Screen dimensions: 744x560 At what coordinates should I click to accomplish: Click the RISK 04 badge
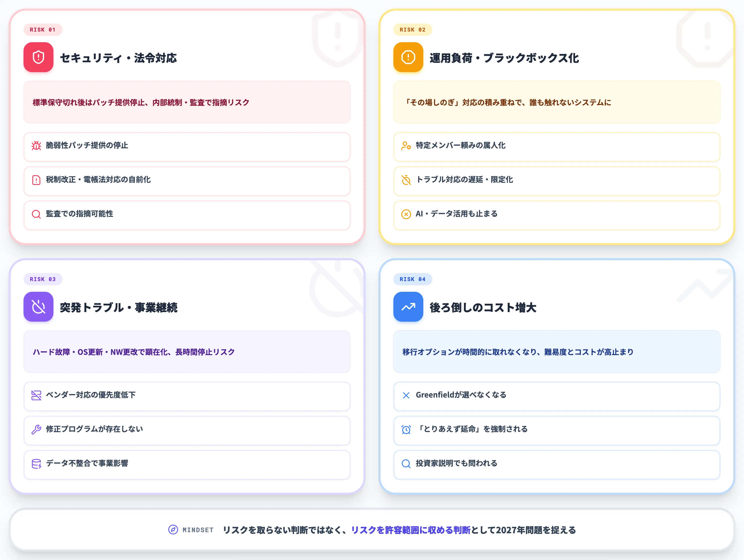point(412,279)
